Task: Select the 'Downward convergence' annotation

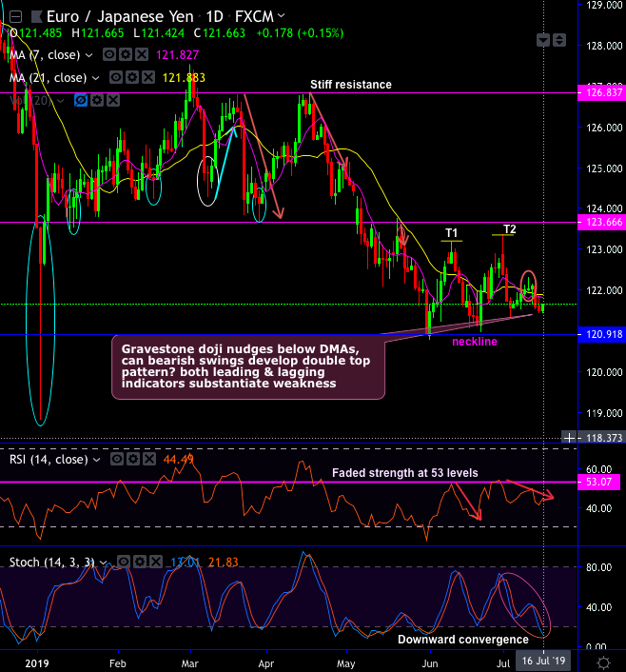Action: pos(463,640)
